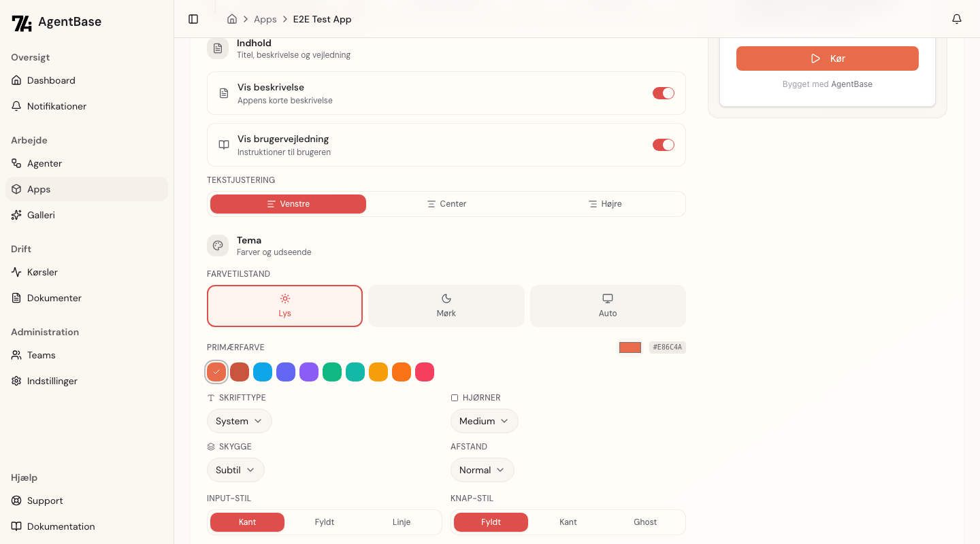The image size is (980, 544).
Task: Turn off the Vis brugervejledning switch
Action: pos(663,145)
